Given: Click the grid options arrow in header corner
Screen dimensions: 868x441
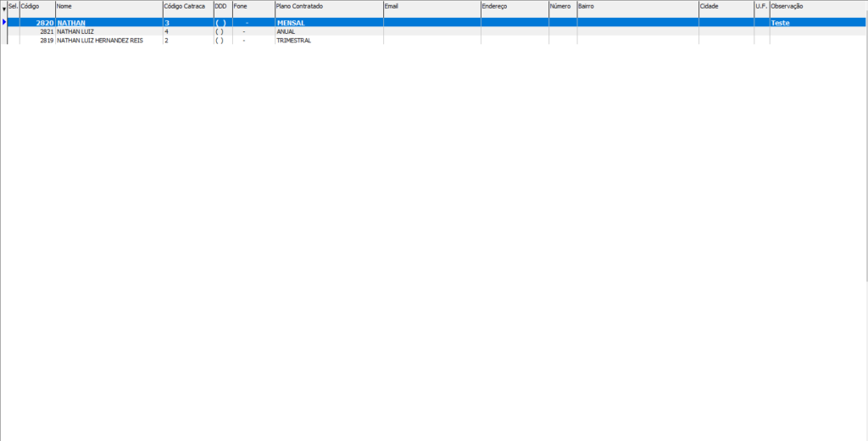Looking at the screenshot, I should pos(4,8).
